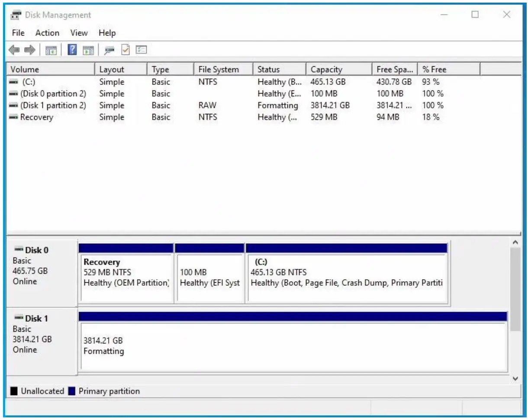The image size is (528, 420).
Task: Select the (C:) partition block in graphical view
Action: [346, 277]
